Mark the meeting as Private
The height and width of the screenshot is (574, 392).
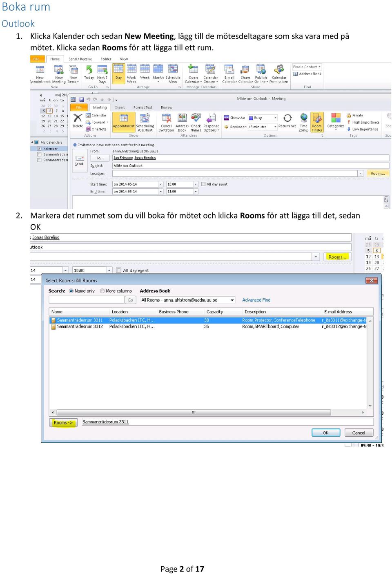(x=355, y=116)
